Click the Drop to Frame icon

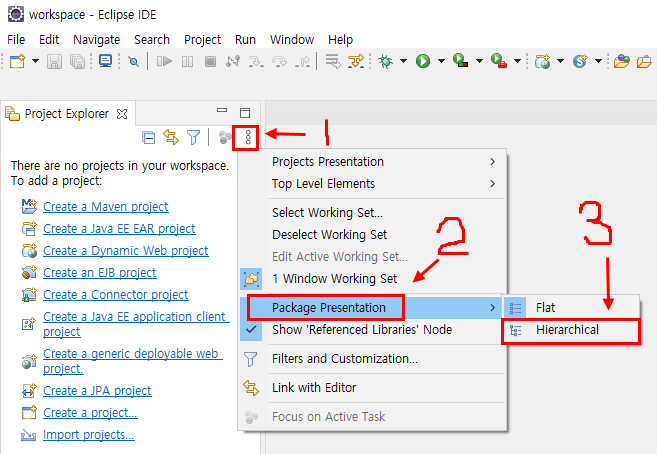pos(333,62)
